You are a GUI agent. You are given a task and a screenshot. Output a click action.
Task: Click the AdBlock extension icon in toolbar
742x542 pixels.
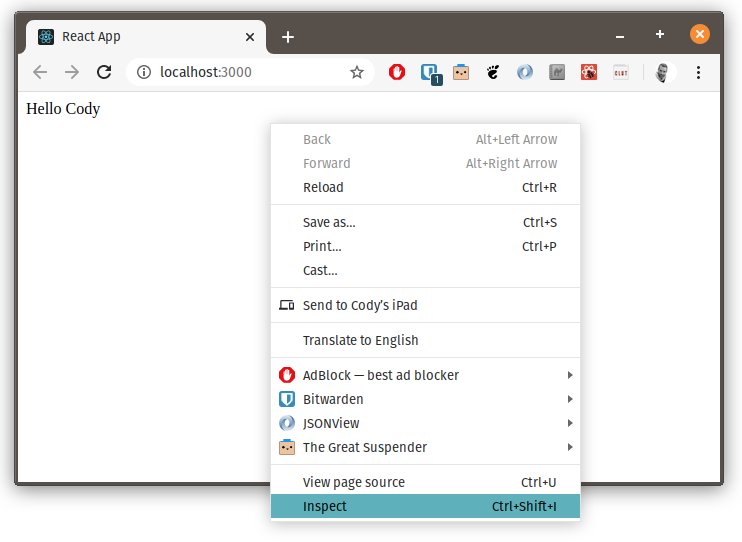(x=397, y=72)
